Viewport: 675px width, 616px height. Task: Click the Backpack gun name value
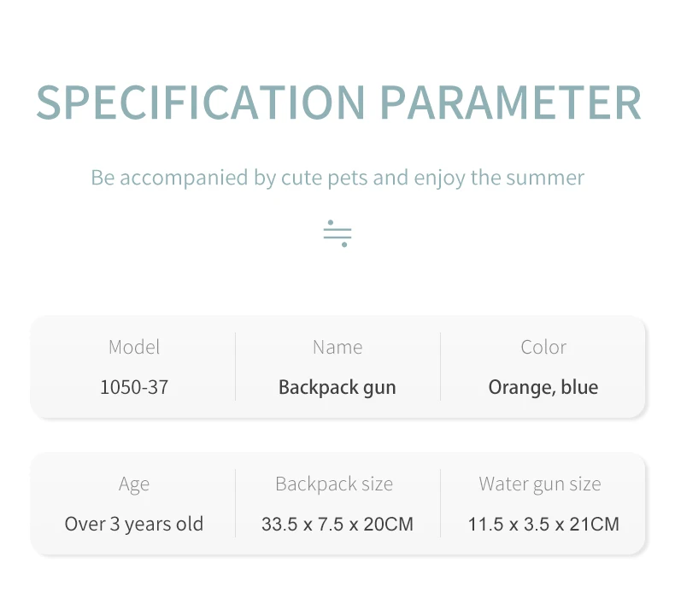click(337, 387)
